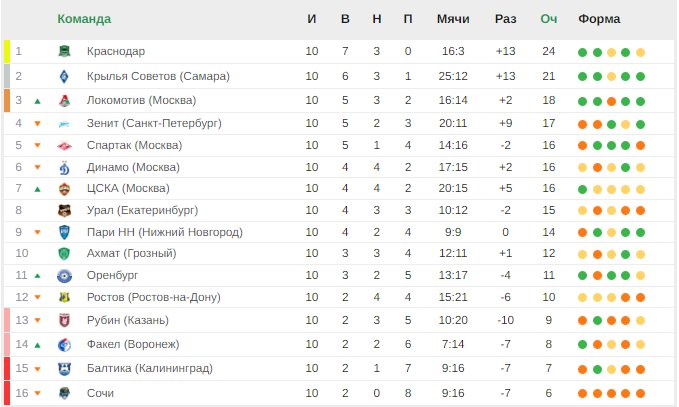Open the Пари НН (Нижний Новгород) link

[x=165, y=233]
